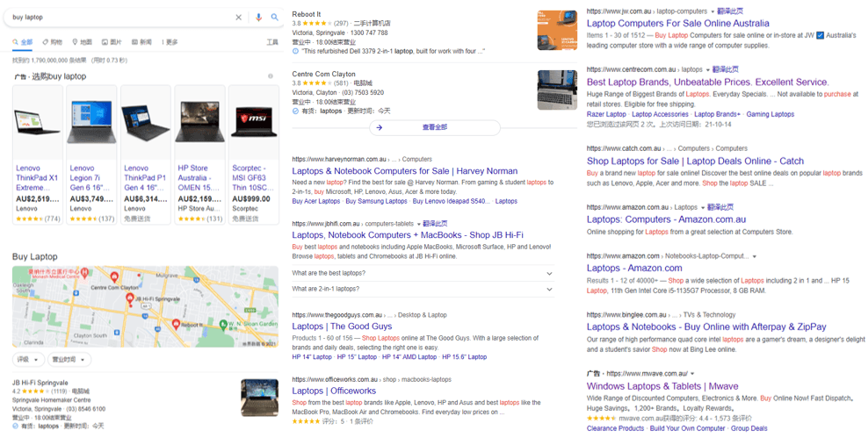This screenshot has height=438, width=868.
Task: Select the Reboot It business listing name
Action: point(306,14)
